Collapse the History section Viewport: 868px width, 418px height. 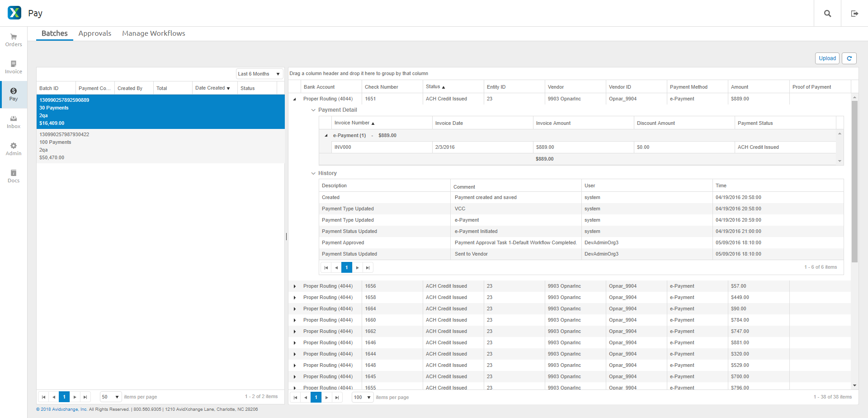click(x=313, y=173)
